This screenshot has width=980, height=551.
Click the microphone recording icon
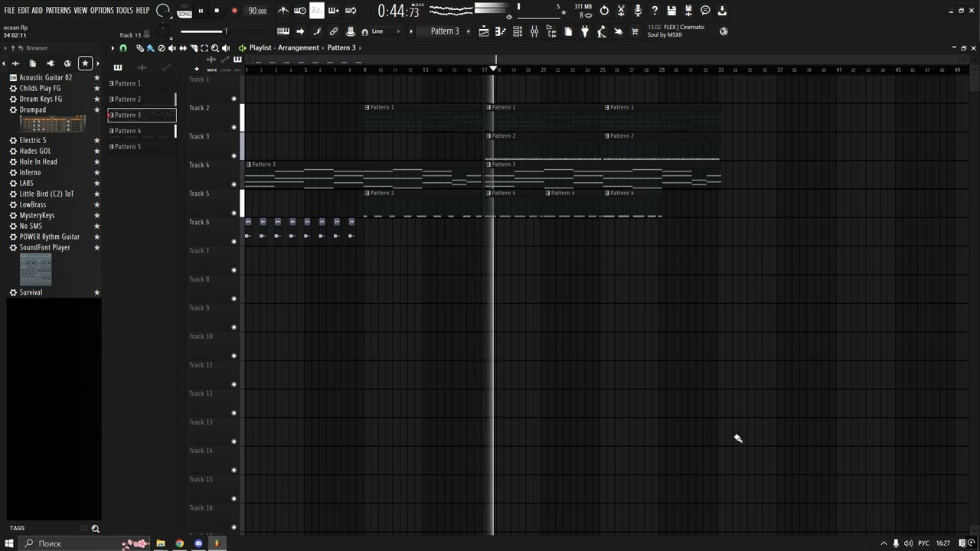click(x=638, y=11)
